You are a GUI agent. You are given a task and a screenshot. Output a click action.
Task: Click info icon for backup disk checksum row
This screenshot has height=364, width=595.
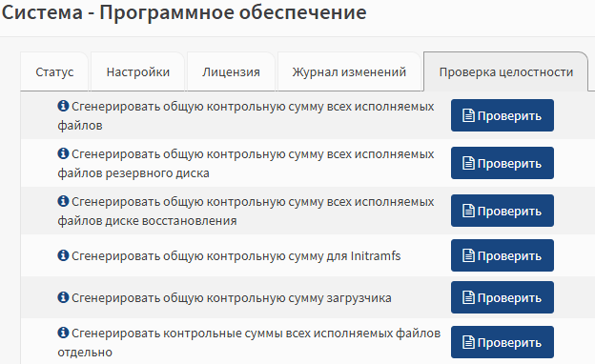tap(63, 153)
